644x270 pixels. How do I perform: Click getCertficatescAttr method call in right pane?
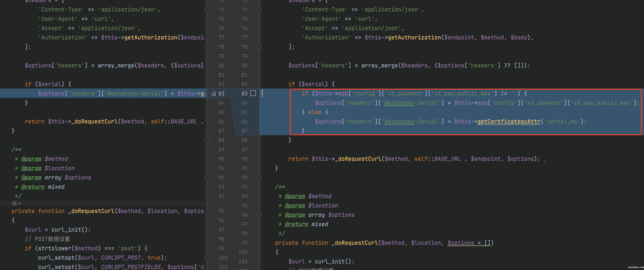(x=509, y=121)
